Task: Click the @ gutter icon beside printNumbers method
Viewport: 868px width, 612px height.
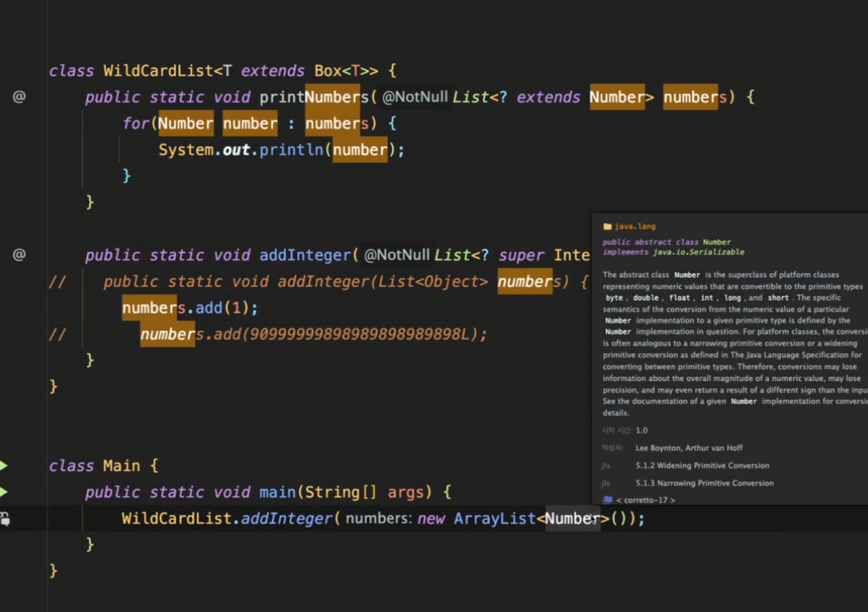Action: [19, 97]
